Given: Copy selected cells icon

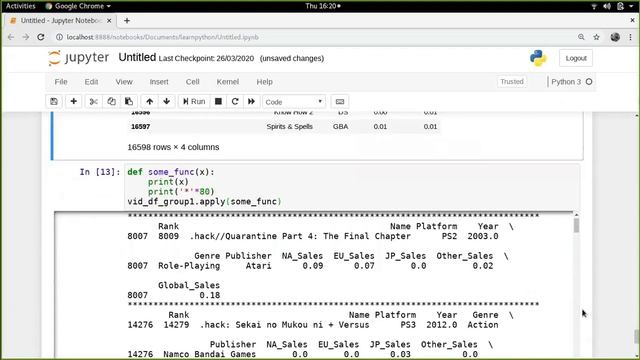Looking at the screenshot, I should click(x=111, y=102).
